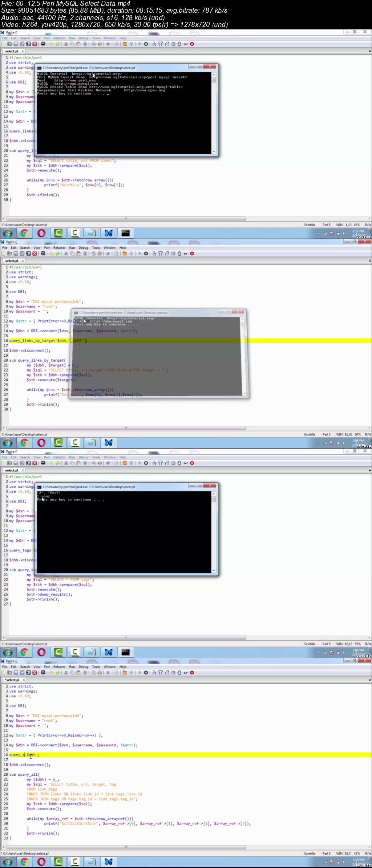Viewport: 372px width, 868px height.
Task: Click Find magnifier icon in 3:04 PM Padre window
Action: click(x=94, y=253)
